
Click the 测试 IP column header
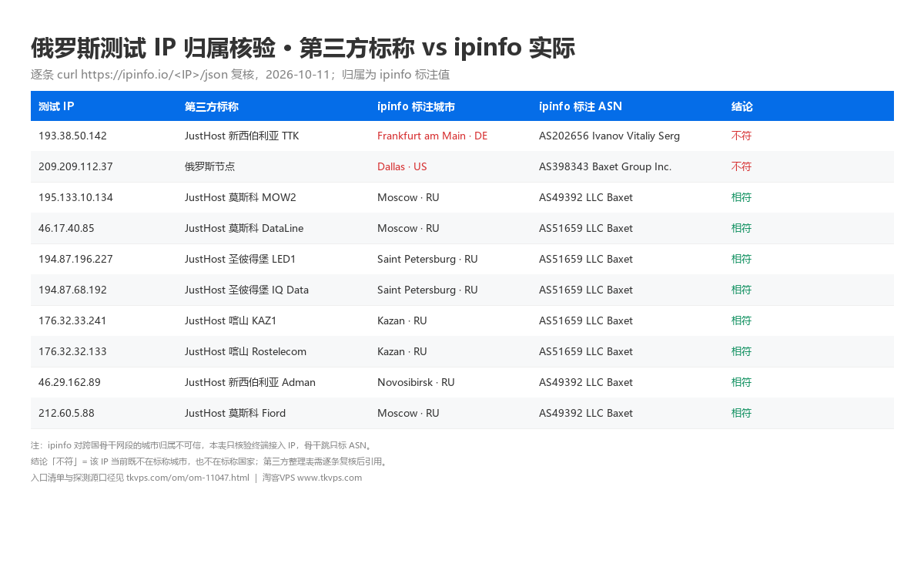[x=56, y=106]
